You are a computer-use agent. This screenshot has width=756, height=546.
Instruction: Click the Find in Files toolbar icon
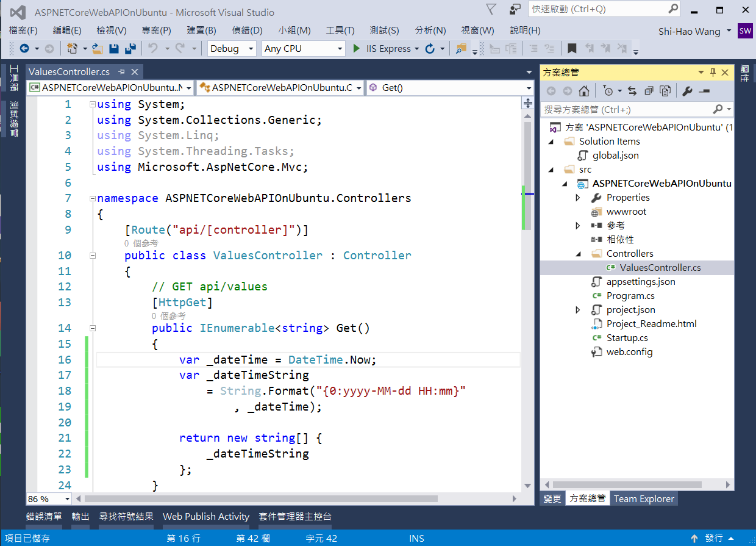pos(462,49)
